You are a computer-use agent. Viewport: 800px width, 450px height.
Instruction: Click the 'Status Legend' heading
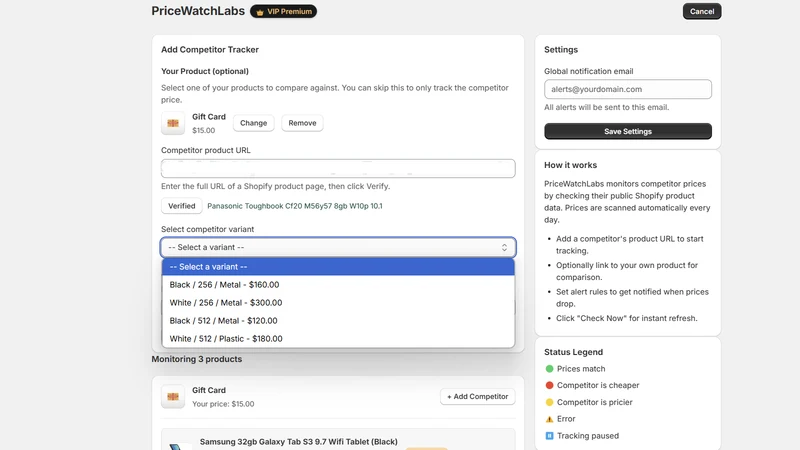tap(573, 352)
